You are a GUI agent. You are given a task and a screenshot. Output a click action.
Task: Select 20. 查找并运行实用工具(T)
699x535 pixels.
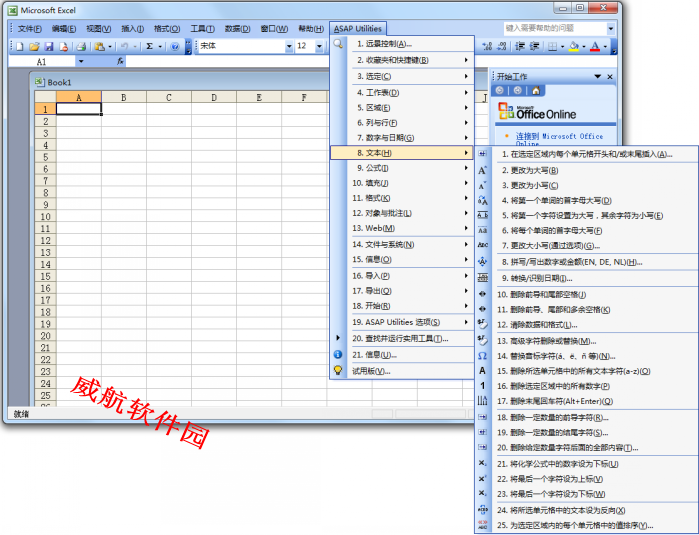402,338
